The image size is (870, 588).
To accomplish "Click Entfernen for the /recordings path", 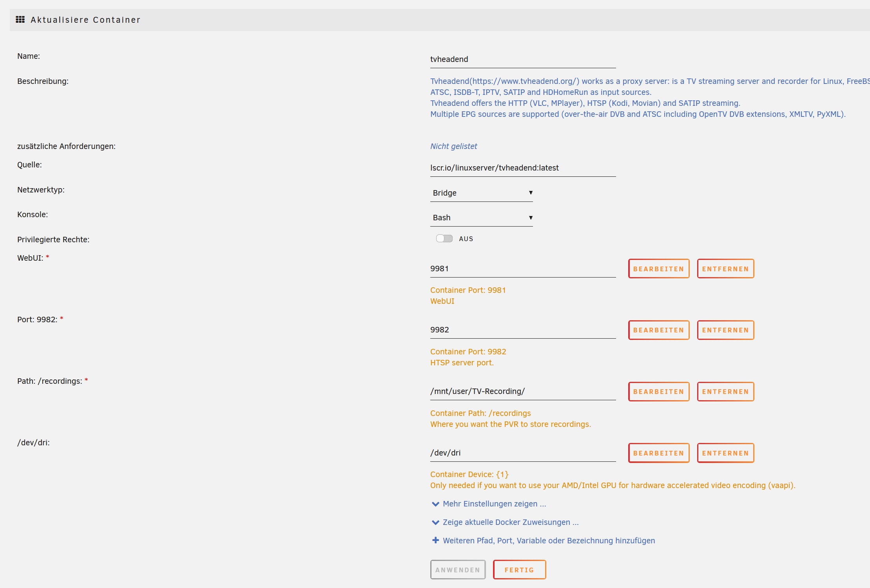I will tap(725, 392).
